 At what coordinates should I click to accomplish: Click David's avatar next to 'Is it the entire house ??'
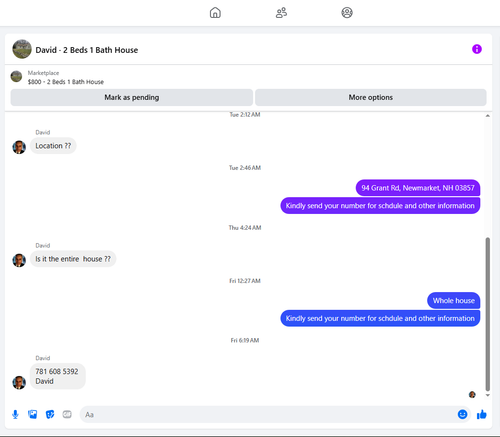click(19, 260)
